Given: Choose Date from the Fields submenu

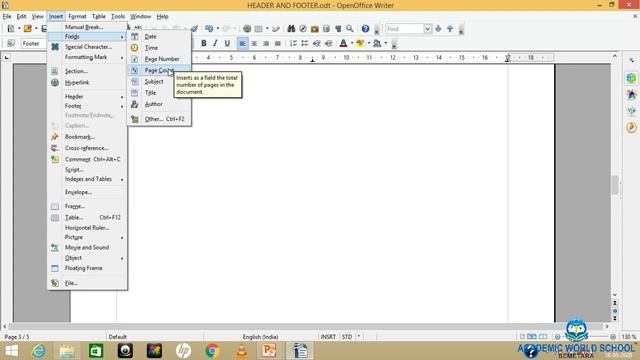Looking at the screenshot, I should 160,36.
